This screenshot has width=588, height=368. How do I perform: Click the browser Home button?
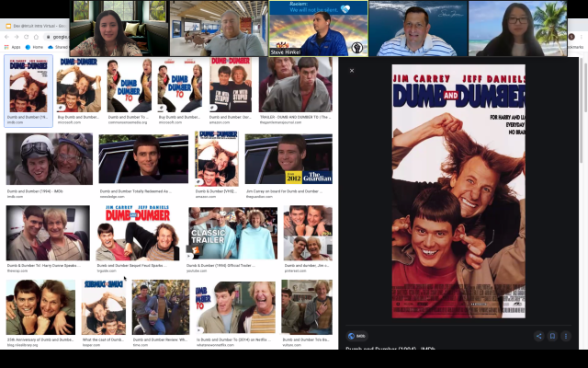click(x=36, y=37)
